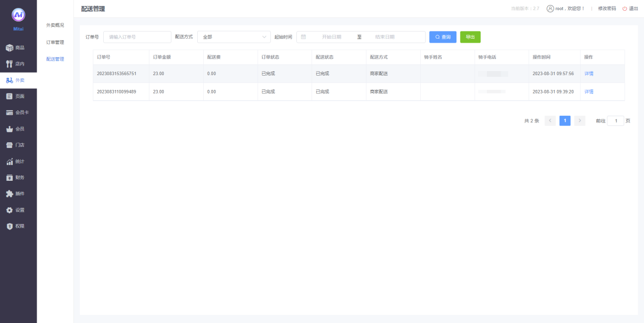This screenshot has height=323, width=644.
Task: Click the 权限 permissions shield icon
Action: point(9,227)
